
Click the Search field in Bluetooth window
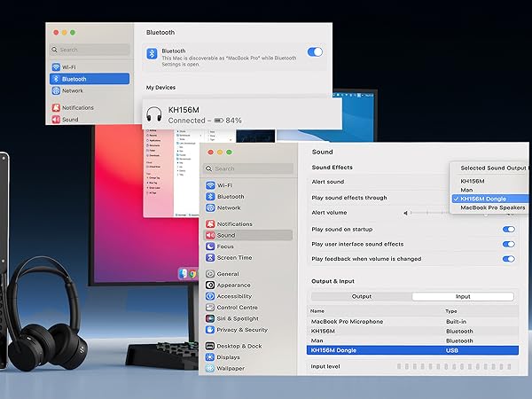coord(90,50)
